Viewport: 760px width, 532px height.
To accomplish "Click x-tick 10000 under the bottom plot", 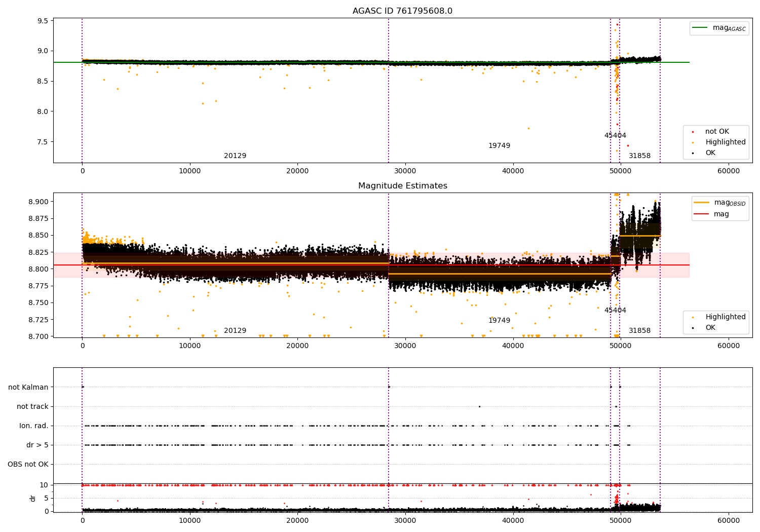I will tap(189, 521).
